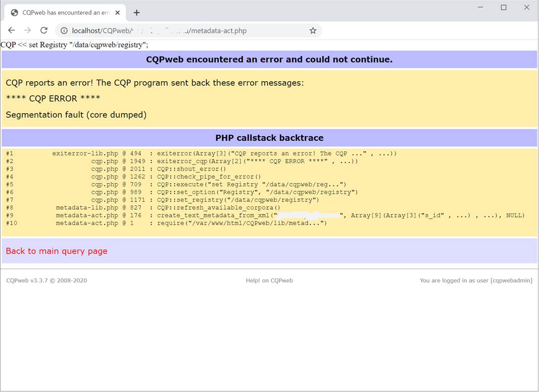
Task: Close the browser window
Action: click(x=526, y=7)
